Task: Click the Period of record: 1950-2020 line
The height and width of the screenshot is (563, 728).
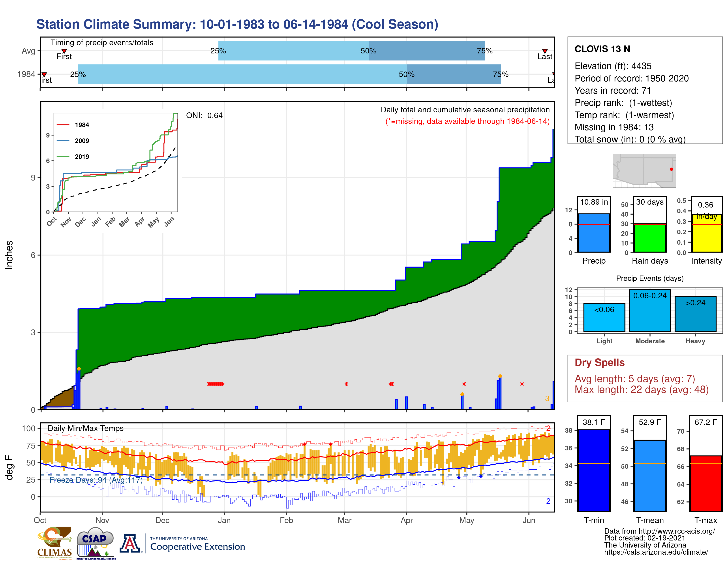Action: pos(631,78)
